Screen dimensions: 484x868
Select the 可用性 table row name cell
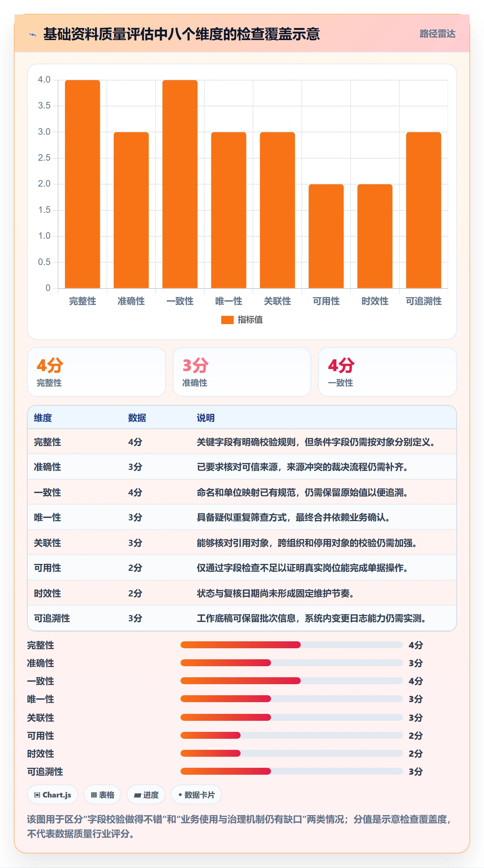pyautogui.click(x=47, y=568)
